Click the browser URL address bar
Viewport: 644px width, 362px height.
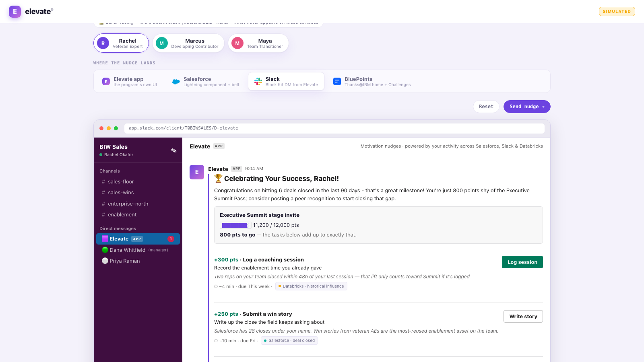coord(334,128)
